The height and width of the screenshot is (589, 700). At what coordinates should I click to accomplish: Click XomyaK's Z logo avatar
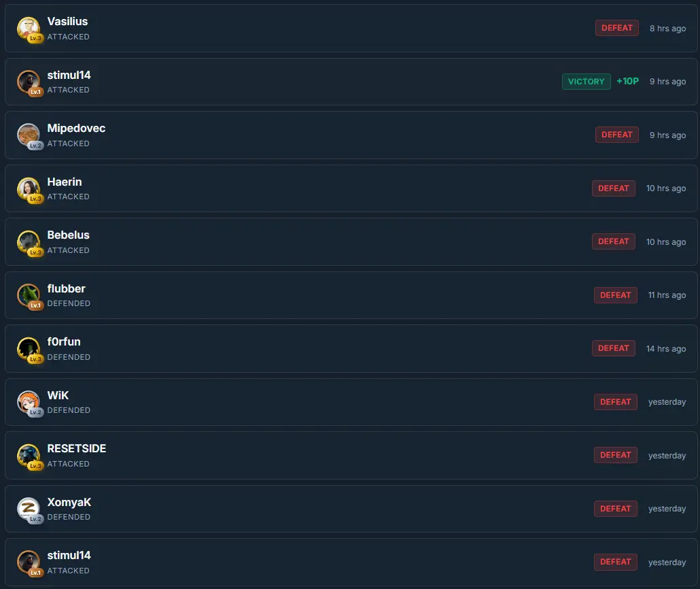click(29, 509)
